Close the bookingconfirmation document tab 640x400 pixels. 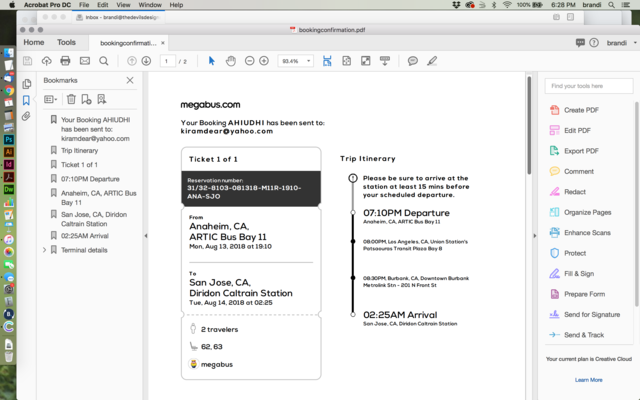click(x=163, y=43)
